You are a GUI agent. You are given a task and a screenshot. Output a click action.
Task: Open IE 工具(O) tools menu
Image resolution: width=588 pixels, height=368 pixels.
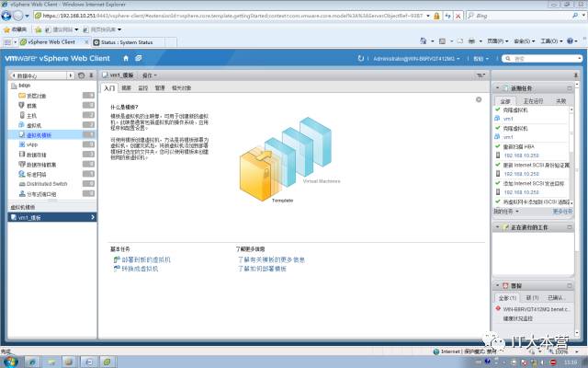pyautogui.click(x=551, y=40)
